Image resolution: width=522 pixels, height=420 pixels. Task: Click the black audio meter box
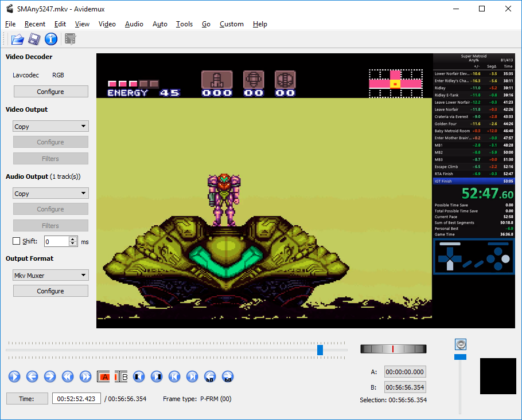click(x=498, y=376)
